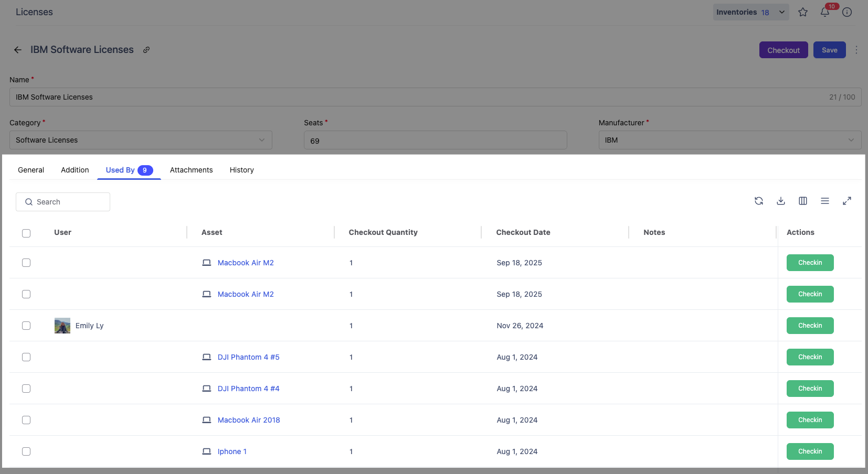Expand the Manufacturer dropdown

click(729, 140)
